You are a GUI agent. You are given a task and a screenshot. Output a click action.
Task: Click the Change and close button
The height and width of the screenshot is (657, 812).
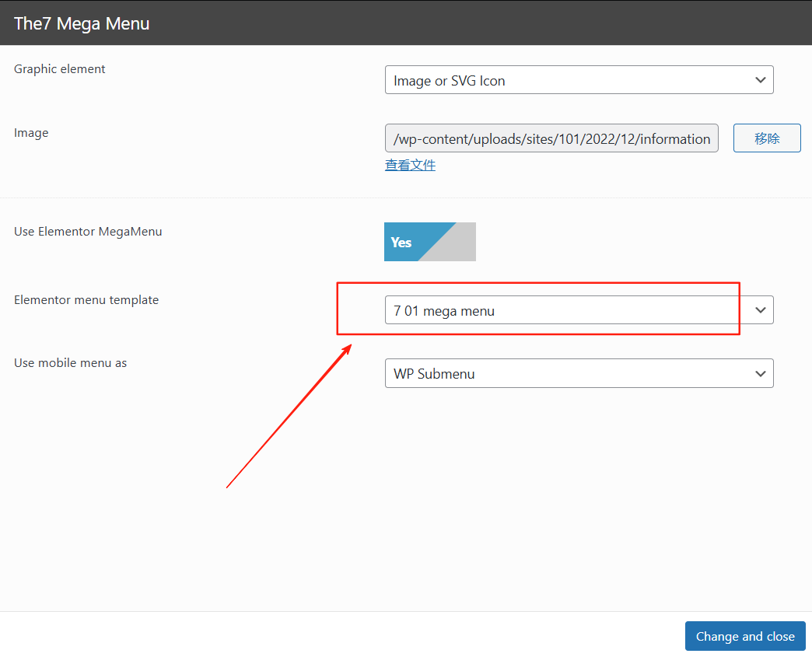[x=745, y=636]
